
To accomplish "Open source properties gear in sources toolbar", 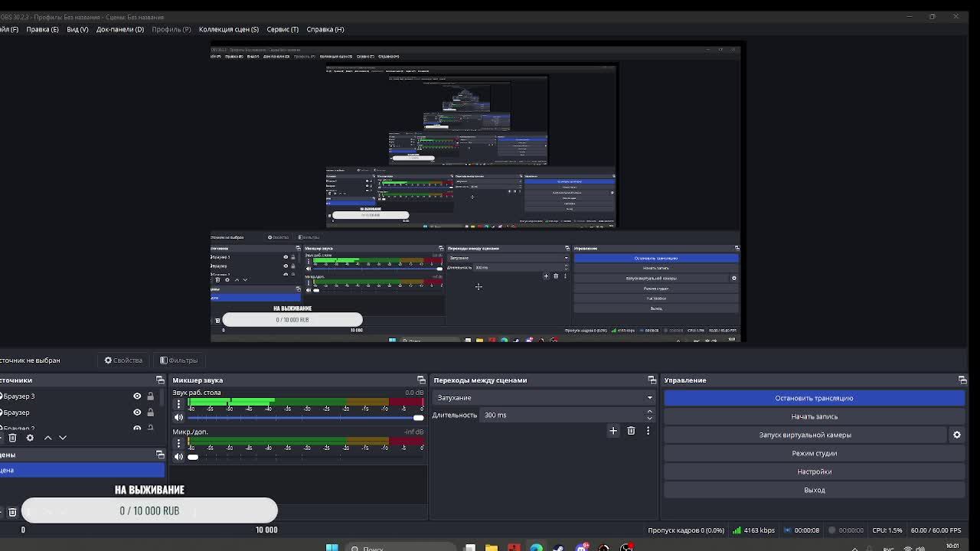I will click(30, 438).
